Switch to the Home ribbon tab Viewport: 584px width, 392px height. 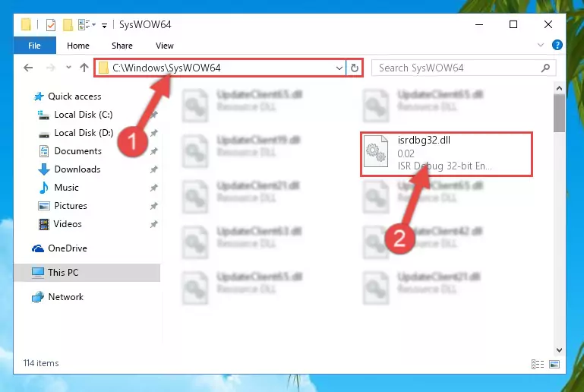click(78, 46)
